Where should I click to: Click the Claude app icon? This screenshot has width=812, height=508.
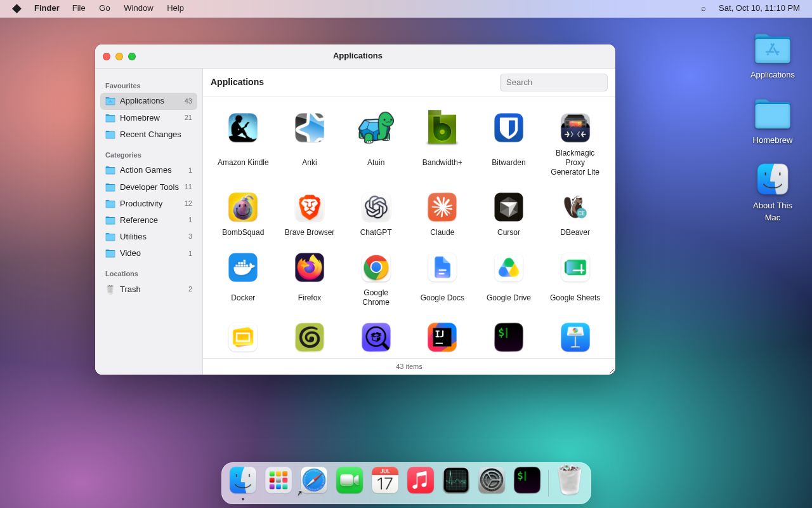click(x=442, y=207)
